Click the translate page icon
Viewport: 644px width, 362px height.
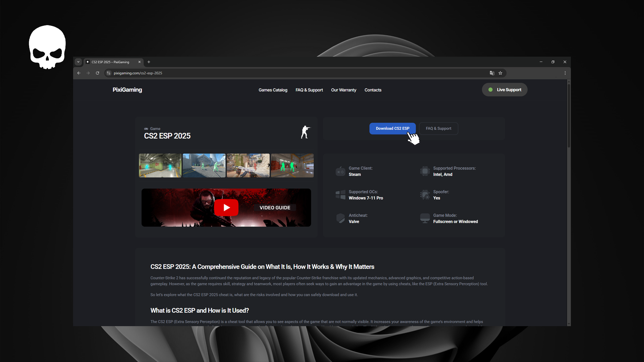(x=492, y=73)
